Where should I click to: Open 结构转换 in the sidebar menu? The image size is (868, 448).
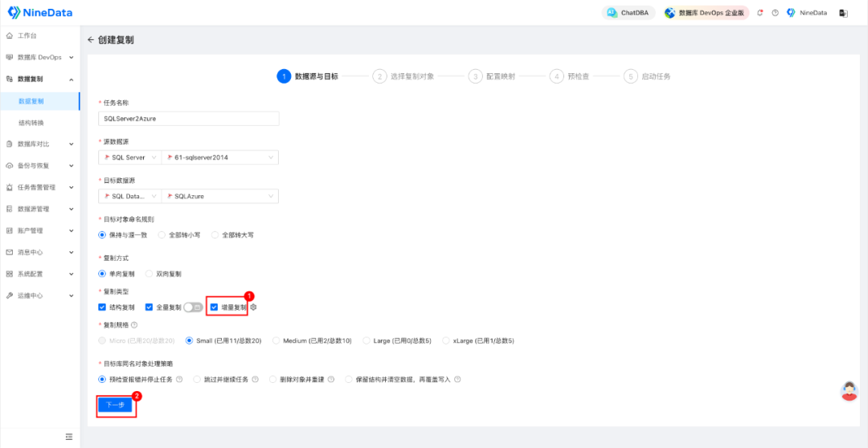[x=31, y=123]
